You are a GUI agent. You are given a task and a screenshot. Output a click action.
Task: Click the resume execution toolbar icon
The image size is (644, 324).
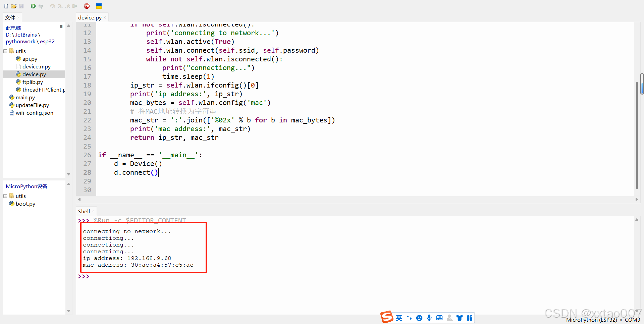pyautogui.click(x=74, y=6)
